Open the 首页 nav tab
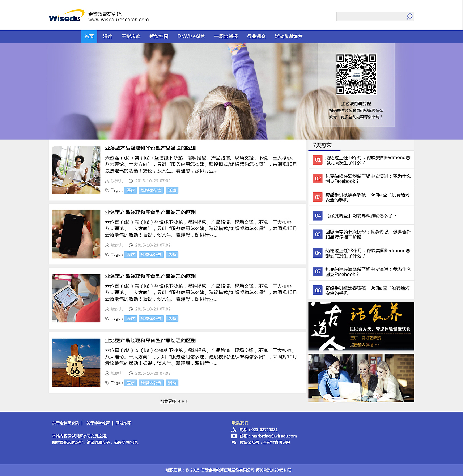The height and width of the screenshot is (476, 463). 89,37
